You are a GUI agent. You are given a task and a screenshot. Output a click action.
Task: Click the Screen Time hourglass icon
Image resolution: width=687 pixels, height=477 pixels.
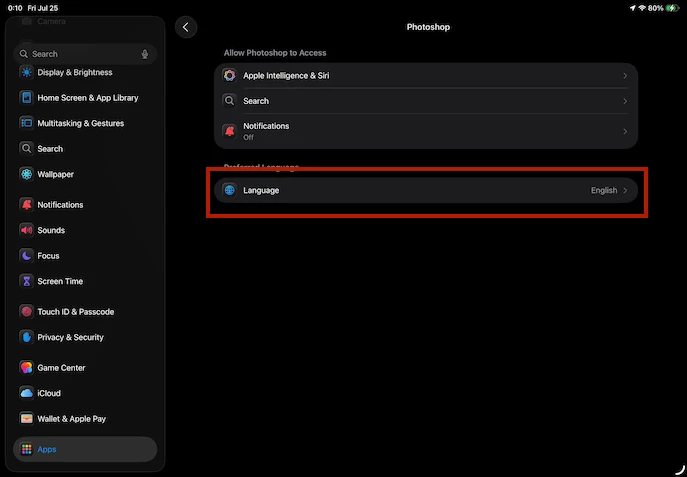click(26, 281)
